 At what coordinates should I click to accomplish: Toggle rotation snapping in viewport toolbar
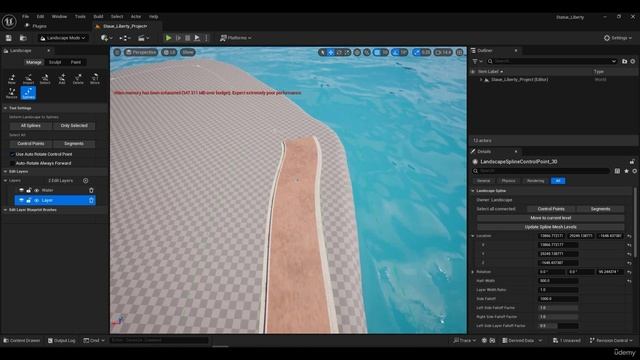[395, 52]
